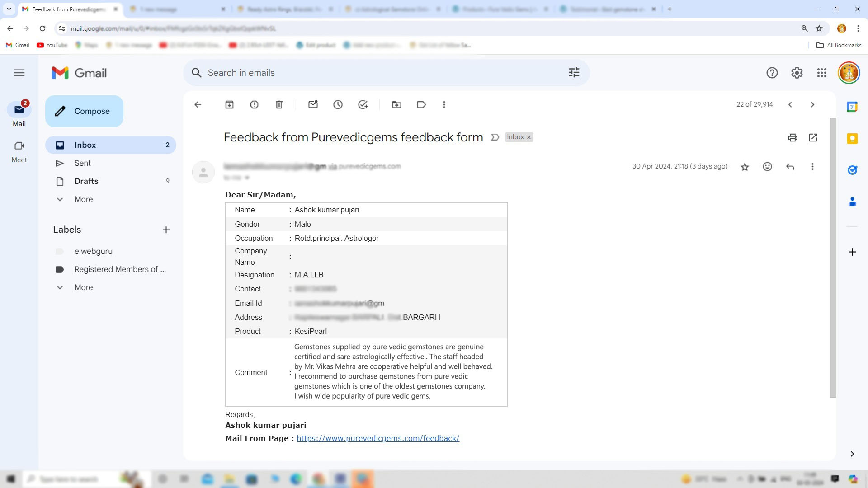The height and width of the screenshot is (488, 868).
Task: Mark email as unread
Action: (x=313, y=105)
